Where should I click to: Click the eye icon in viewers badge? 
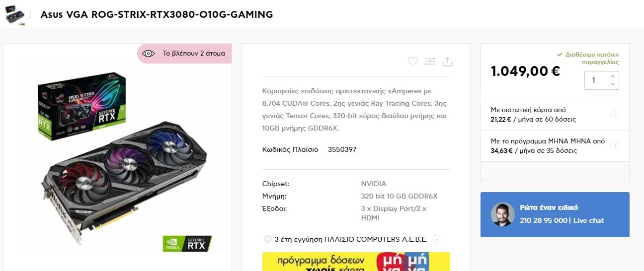148,54
